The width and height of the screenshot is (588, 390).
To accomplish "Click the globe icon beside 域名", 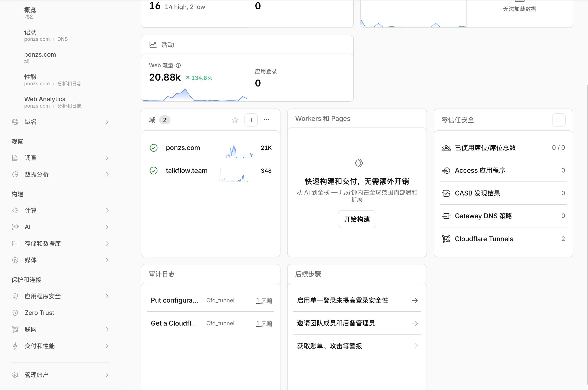I will tap(15, 122).
